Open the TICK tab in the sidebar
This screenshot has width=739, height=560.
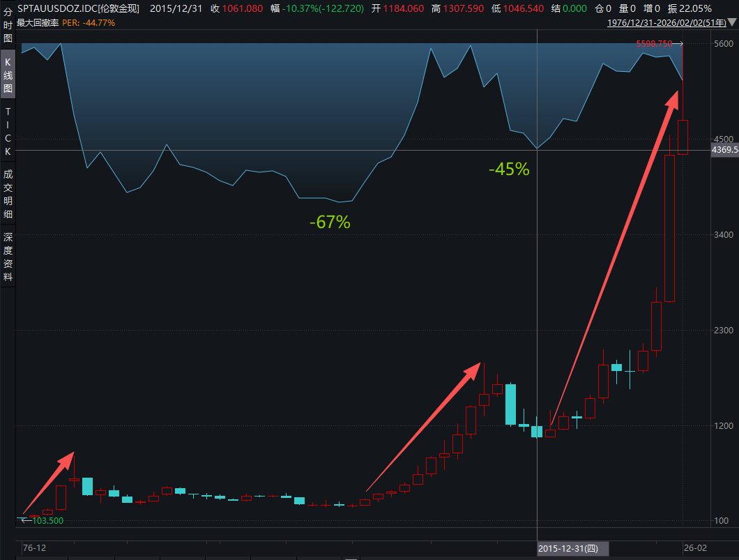coord(8,131)
